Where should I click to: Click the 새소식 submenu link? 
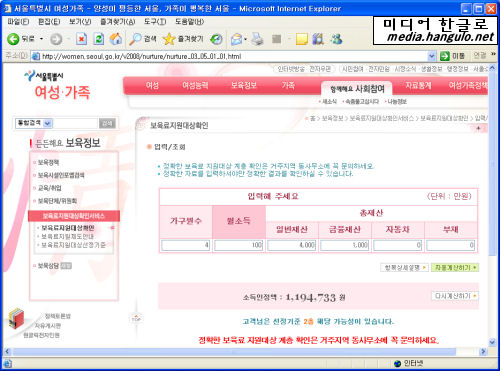[329, 101]
